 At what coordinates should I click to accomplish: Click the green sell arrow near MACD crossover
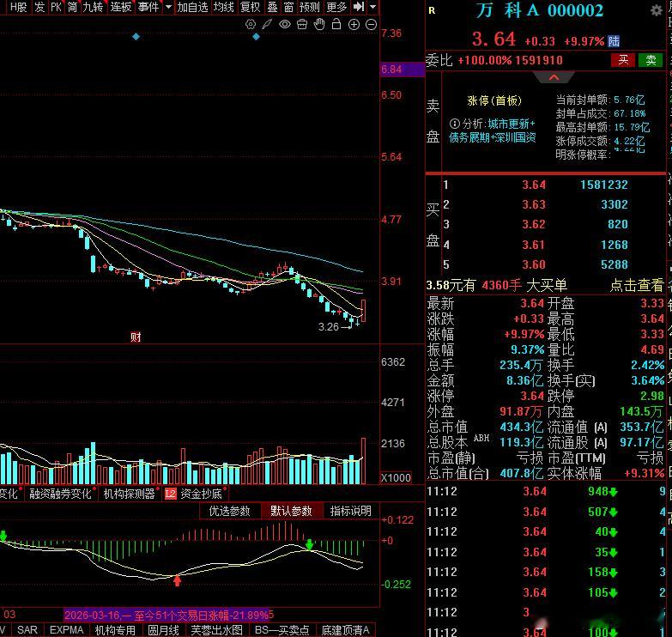tap(310, 545)
